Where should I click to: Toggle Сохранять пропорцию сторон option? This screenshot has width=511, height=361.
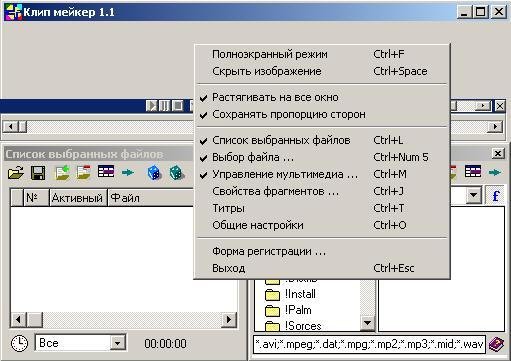[x=322, y=114]
